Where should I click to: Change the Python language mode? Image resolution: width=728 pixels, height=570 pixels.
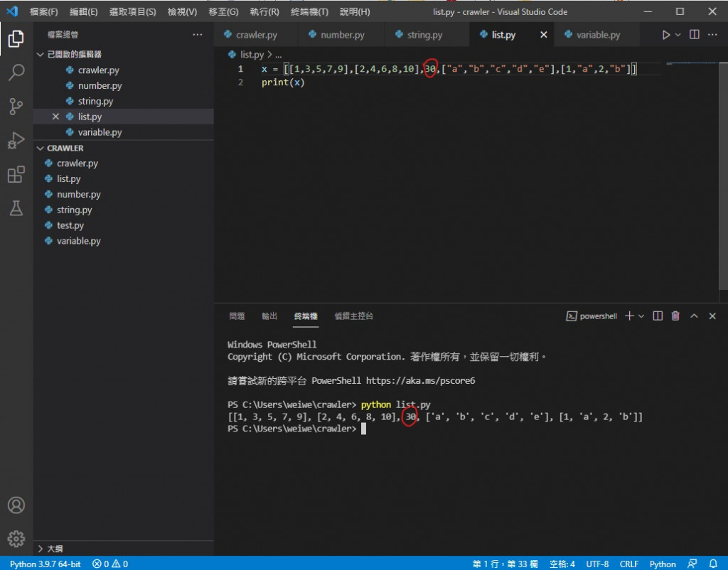coord(663,564)
